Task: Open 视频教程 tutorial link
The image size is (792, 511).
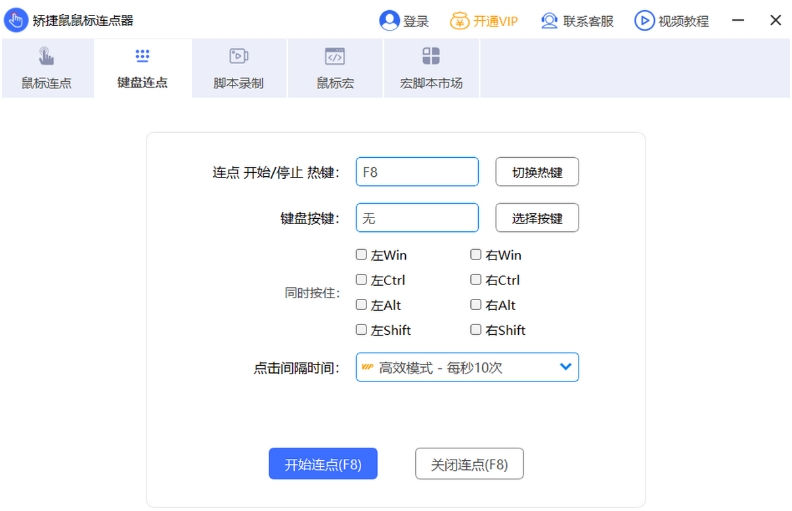Action: pyautogui.click(x=683, y=21)
